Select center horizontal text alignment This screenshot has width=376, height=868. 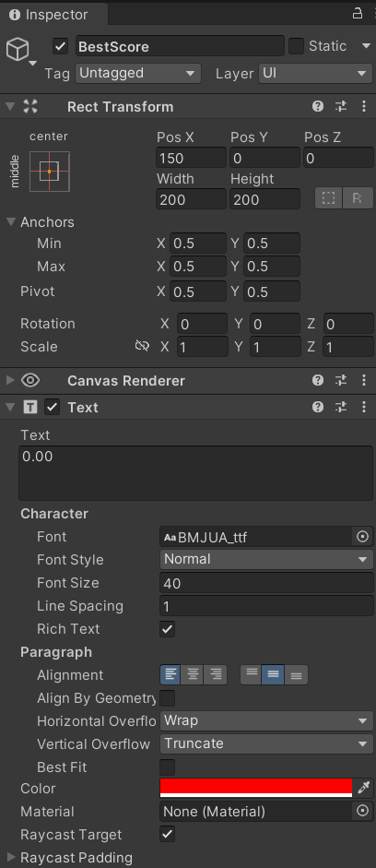(193, 675)
